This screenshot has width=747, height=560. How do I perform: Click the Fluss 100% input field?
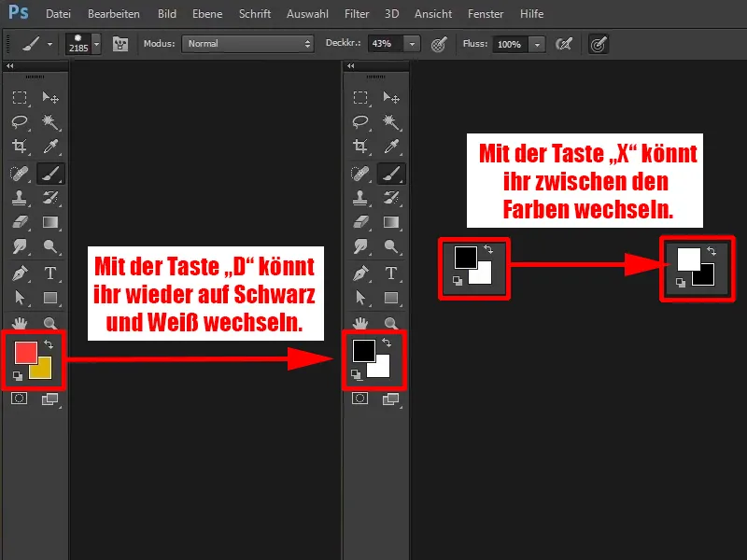511,44
